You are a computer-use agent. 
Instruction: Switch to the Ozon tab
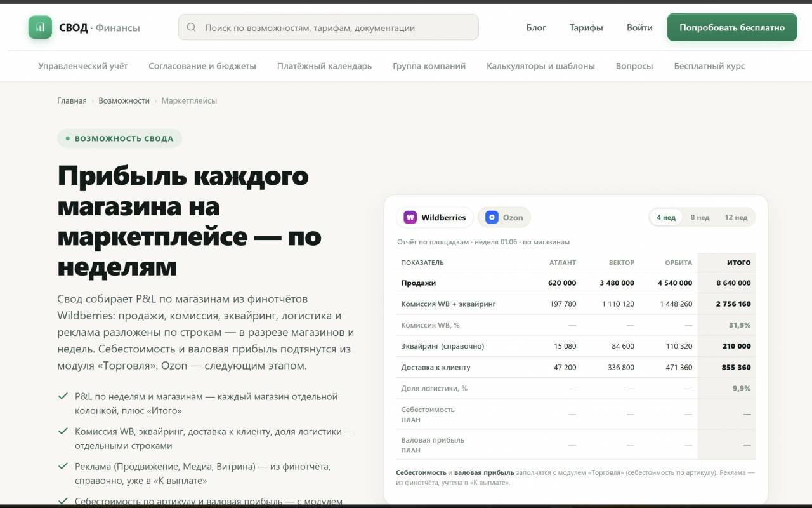[504, 217]
